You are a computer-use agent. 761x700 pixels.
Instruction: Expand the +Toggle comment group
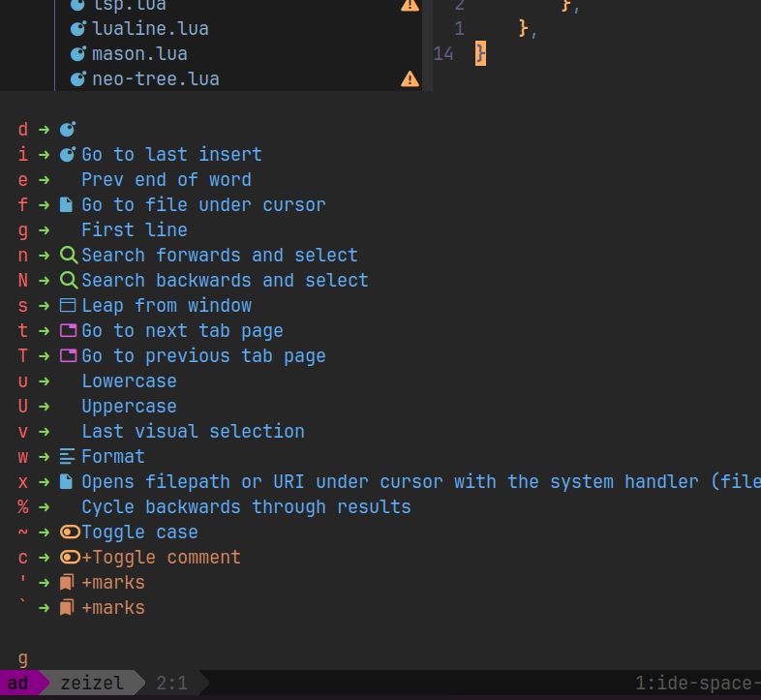[161, 558]
